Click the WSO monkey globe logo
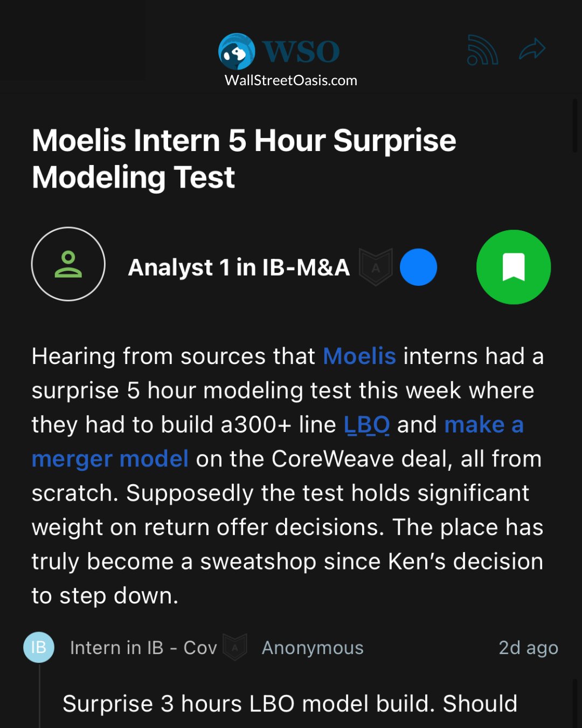This screenshot has height=728, width=582. (237, 51)
